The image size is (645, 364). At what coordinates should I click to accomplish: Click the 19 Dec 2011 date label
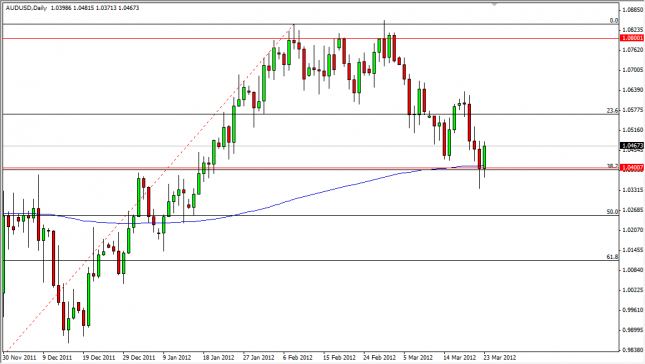(99, 357)
